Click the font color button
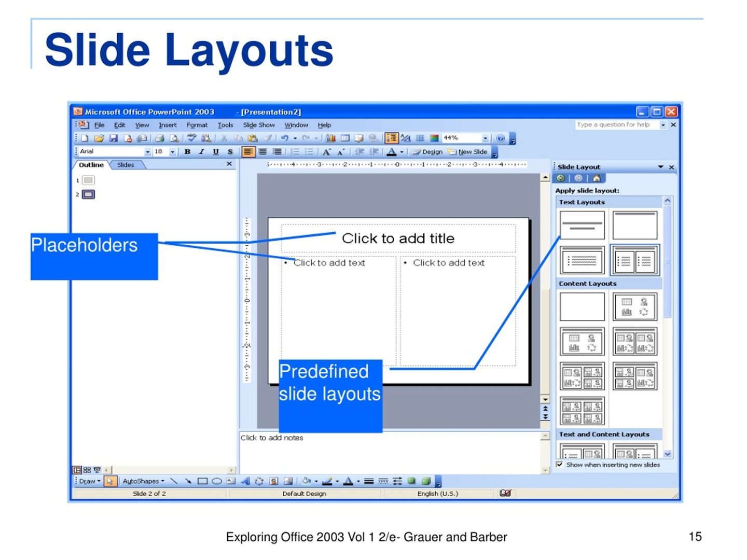Screen dimensions: 747x560 point(392,152)
